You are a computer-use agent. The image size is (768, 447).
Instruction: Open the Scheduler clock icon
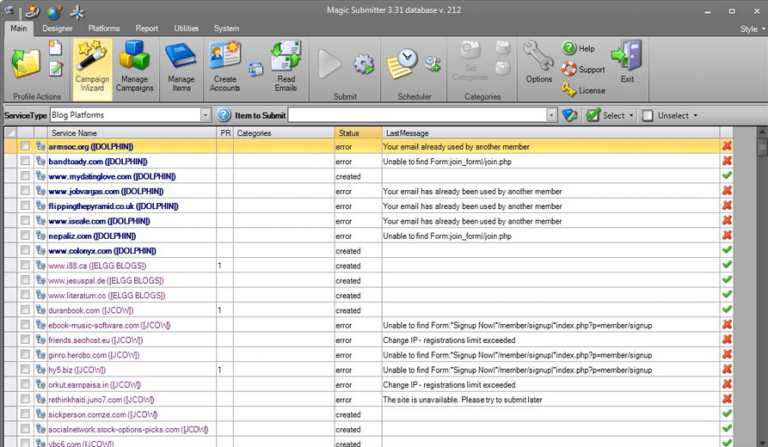402,62
